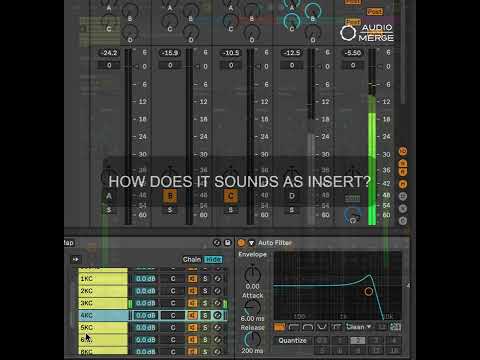Mute the 2KC chain with its speaker icon
Image resolution: width=480 pixels, height=360 pixels.
(x=192, y=291)
